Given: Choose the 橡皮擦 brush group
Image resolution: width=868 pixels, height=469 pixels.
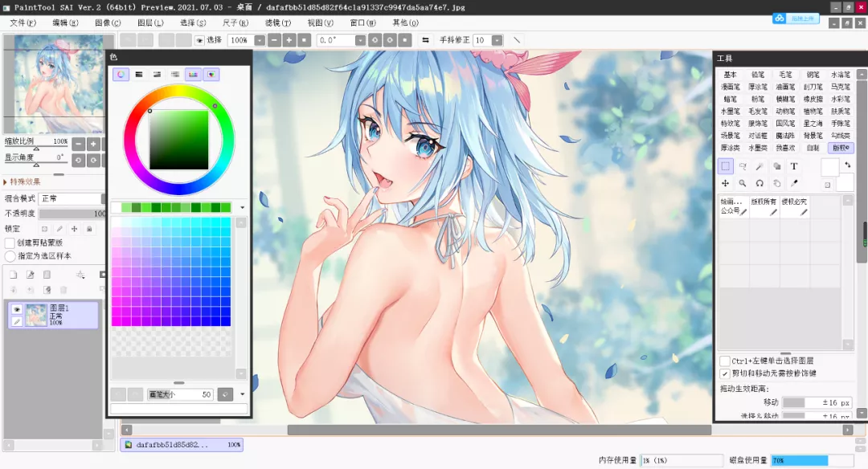Looking at the screenshot, I should pos(813,99).
